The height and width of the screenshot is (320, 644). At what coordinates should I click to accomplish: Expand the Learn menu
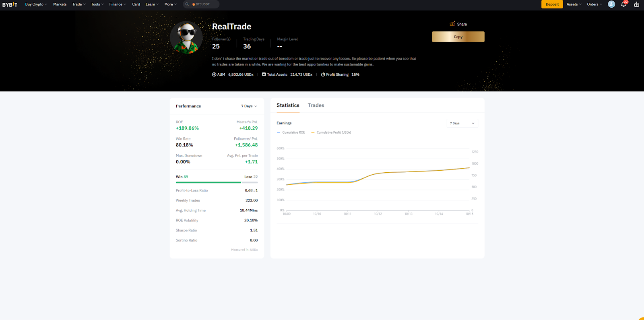(x=152, y=4)
